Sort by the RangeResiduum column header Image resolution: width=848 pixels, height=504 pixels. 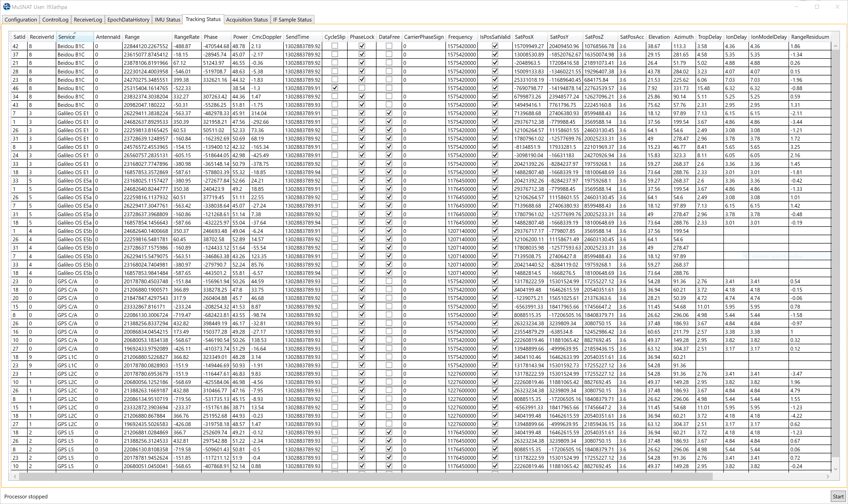tap(809, 37)
